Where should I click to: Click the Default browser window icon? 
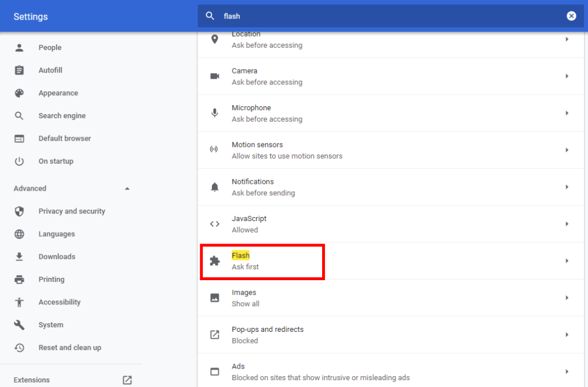[19, 138]
